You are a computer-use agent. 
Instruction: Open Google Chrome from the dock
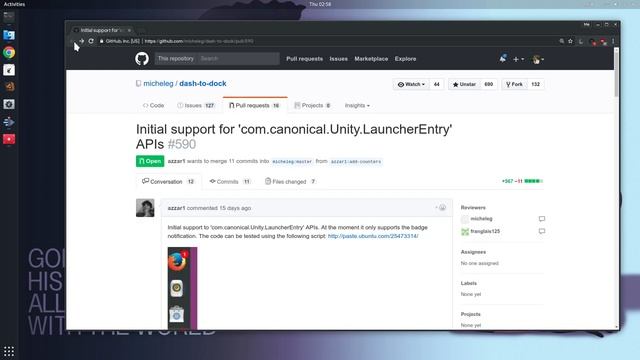coord(9,53)
